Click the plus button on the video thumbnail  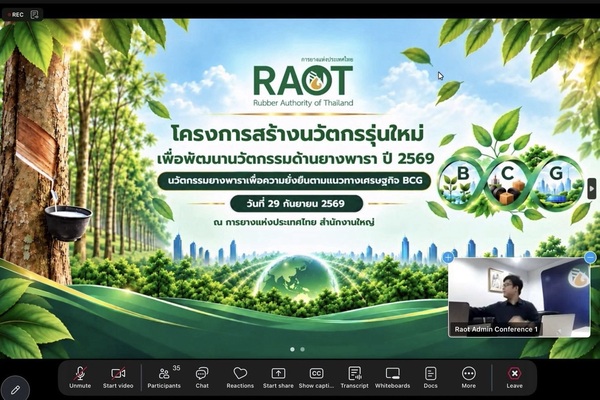point(448,258)
